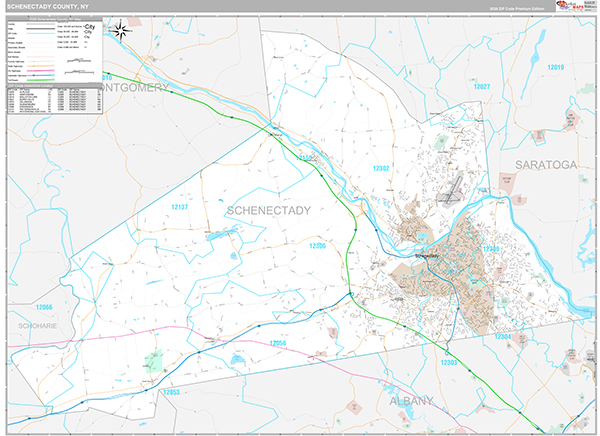
Task: Click the pink US Highways legend line
Action: [x=41, y=71]
